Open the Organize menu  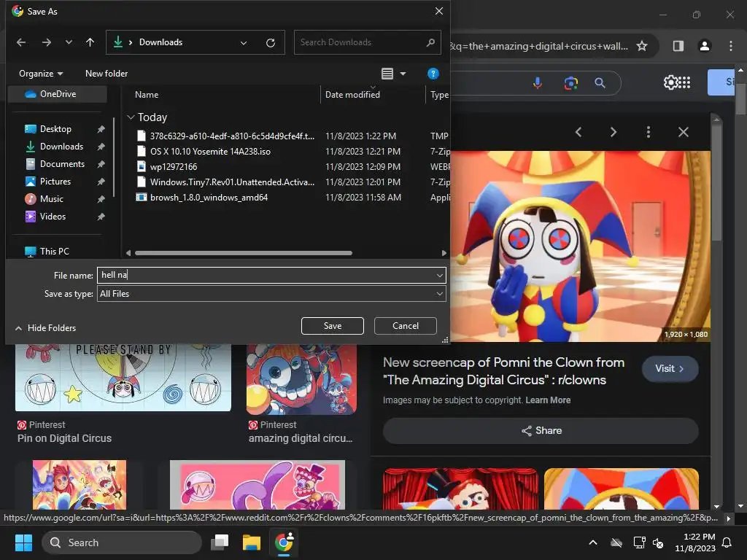[x=41, y=74]
